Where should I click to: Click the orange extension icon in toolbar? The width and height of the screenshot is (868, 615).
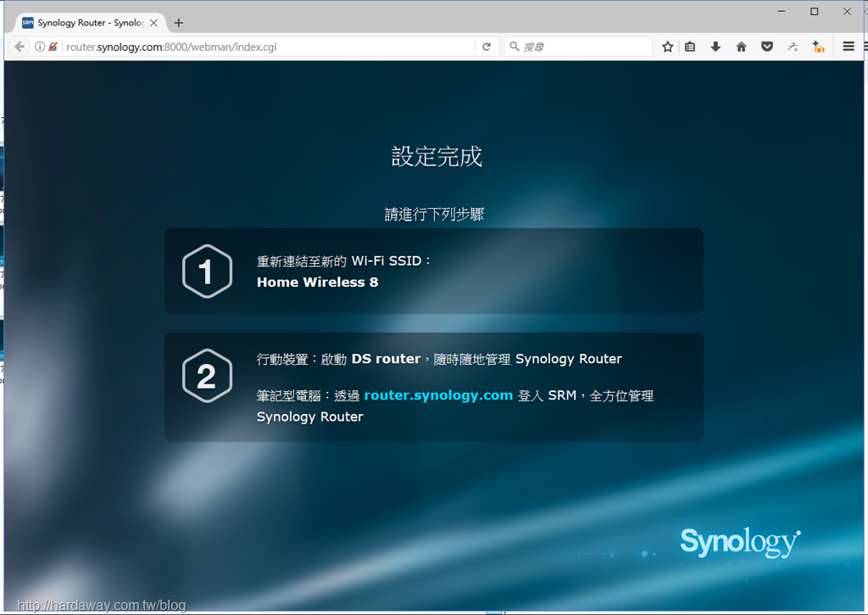point(818,47)
